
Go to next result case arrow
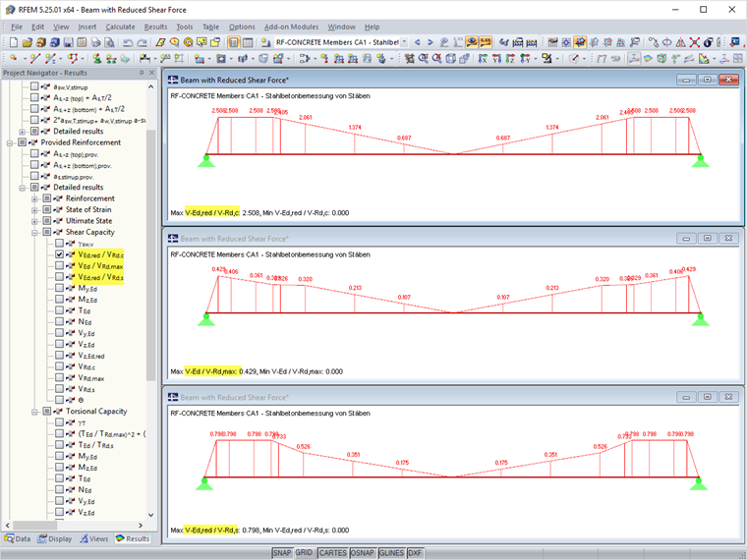pos(430,42)
